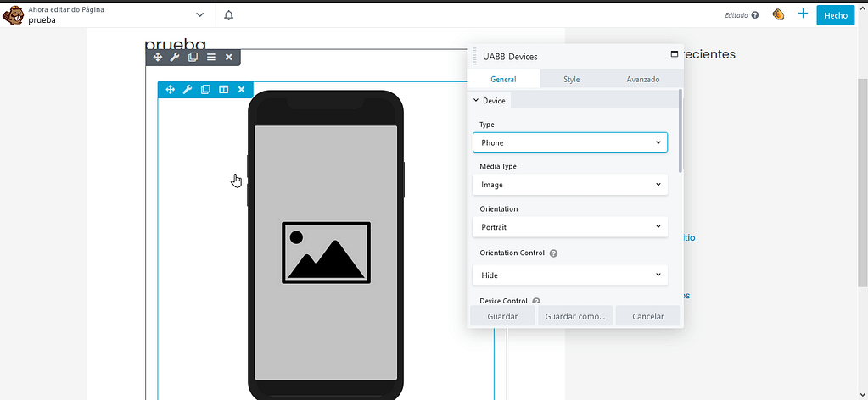Select the gray row move handle icon
This screenshot has width=868, height=400.
pyautogui.click(x=157, y=57)
